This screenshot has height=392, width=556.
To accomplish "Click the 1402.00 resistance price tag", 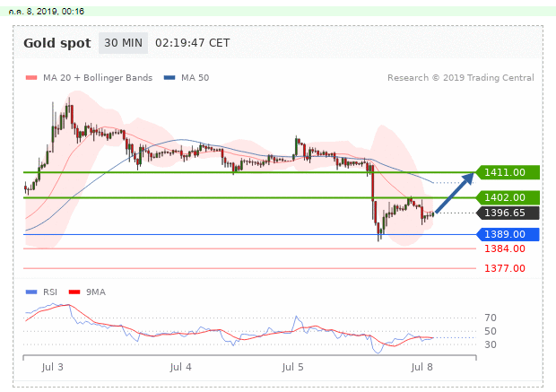I will 508,197.
